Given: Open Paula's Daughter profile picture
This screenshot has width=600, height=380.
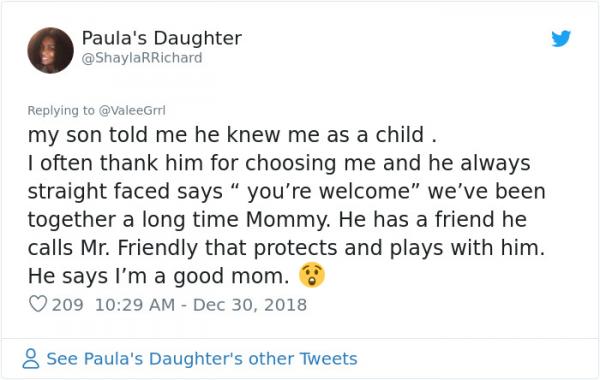Looking at the screenshot, I should 51,50.
